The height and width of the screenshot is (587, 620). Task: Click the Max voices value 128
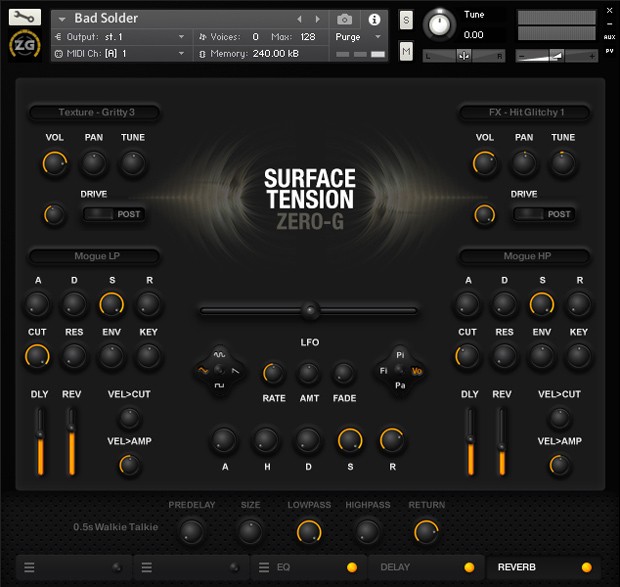coord(307,37)
